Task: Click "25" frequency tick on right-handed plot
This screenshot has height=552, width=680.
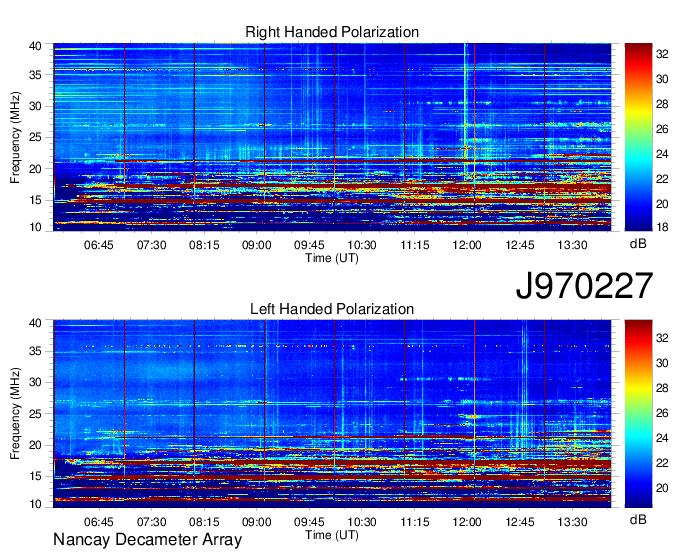Action: [x=35, y=137]
